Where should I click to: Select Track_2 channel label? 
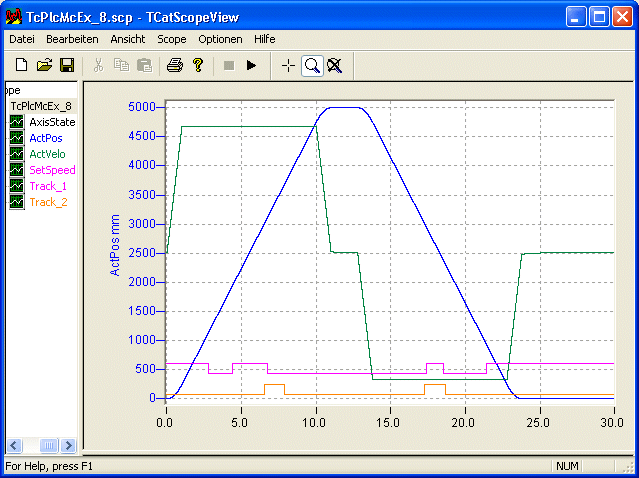coord(48,202)
